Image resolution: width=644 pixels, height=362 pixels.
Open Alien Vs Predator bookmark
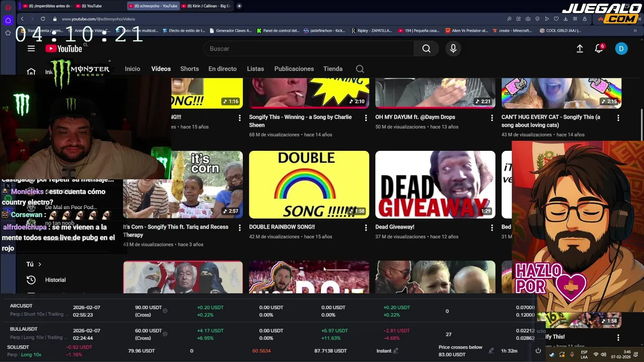click(x=466, y=31)
